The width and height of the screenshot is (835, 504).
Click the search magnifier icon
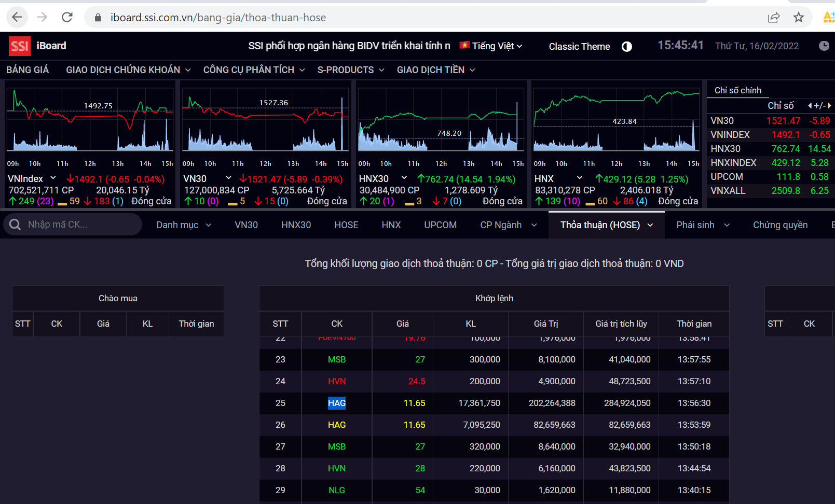click(x=15, y=225)
